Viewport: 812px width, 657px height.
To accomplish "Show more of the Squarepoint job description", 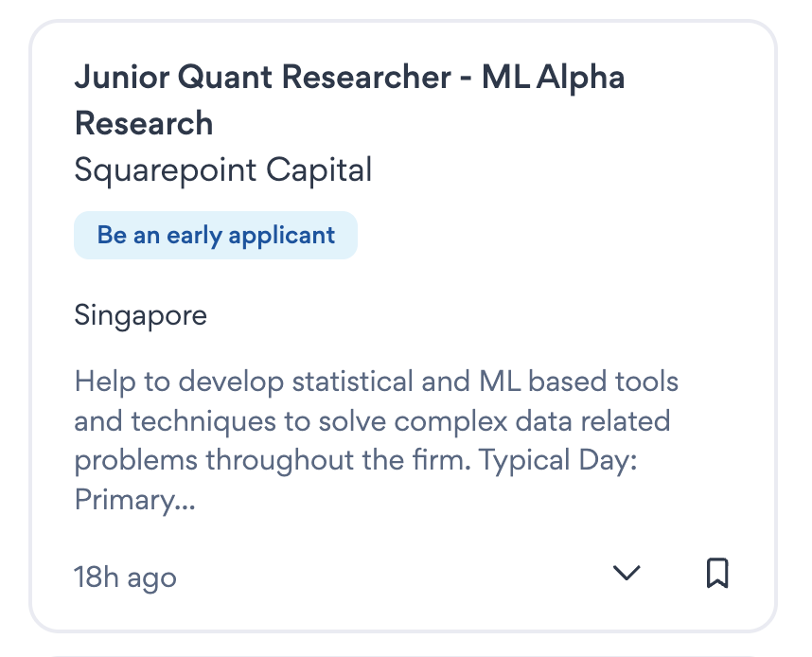I will tap(627, 573).
